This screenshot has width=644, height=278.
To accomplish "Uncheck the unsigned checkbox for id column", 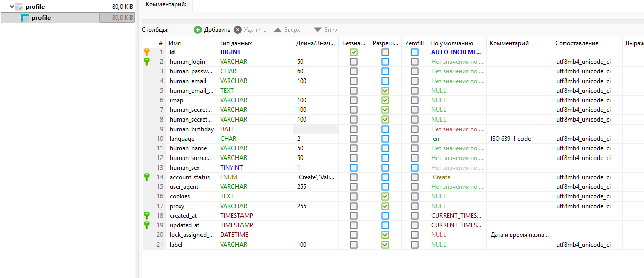I will (x=354, y=52).
